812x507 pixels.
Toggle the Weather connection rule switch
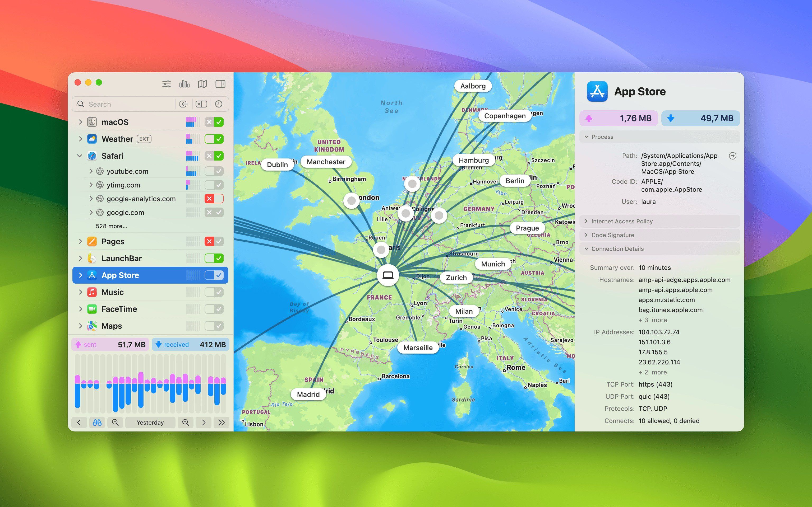pyautogui.click(x=214, y=139)
